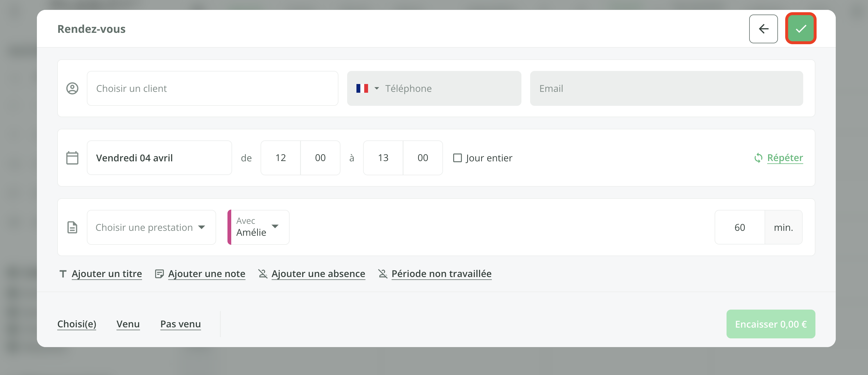The image size is (868, 375).
Task: Expand the Avec Amélie staff selector
Action: pyautogui.click(x=258, y=227)
